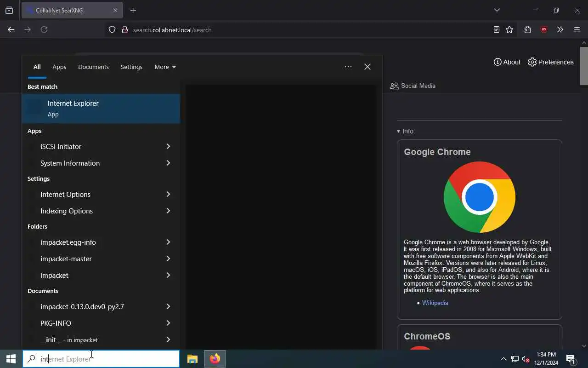Click the taskbar search magnifier icon

tap(31, 359)
